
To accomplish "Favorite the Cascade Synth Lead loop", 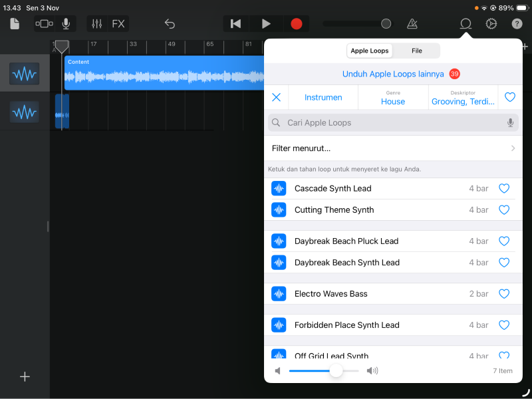I will pyautogui.click(x=504, y=189).
